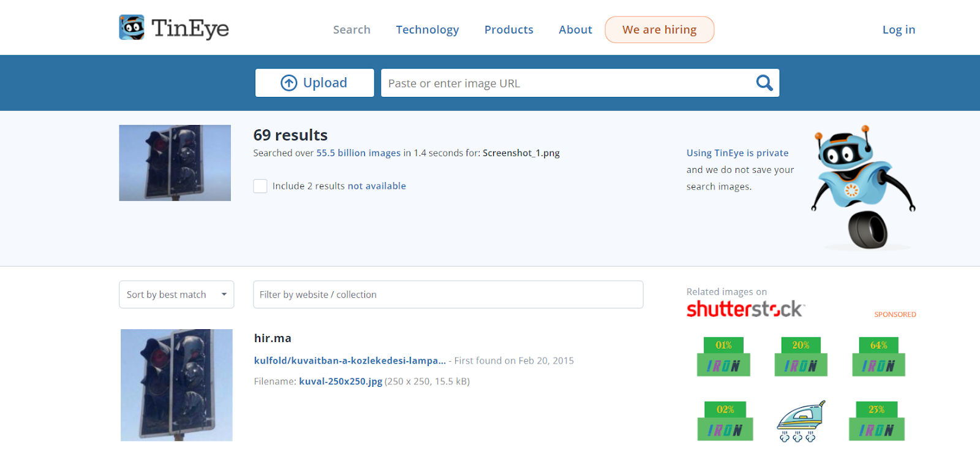Screen dimensions: 980x458
Task: Open the steam iron illustration image
Action: pyautogui.click(x=801, y=421)
